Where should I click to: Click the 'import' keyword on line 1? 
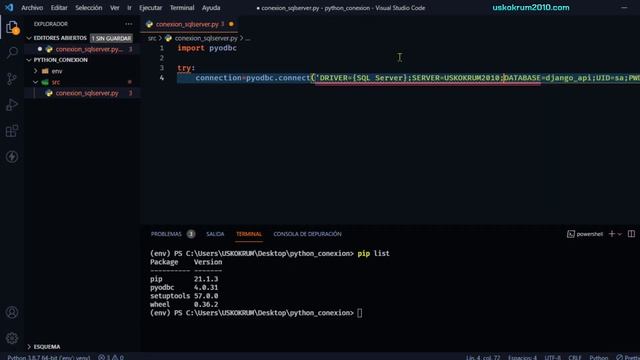pos(191,48)
